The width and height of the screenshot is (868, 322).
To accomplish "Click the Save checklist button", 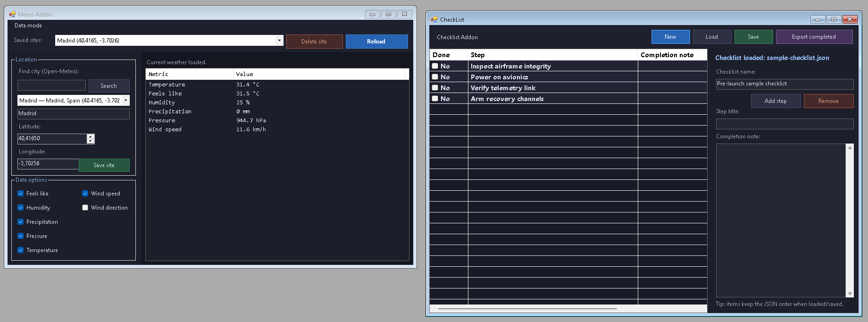I will [753, 37].
